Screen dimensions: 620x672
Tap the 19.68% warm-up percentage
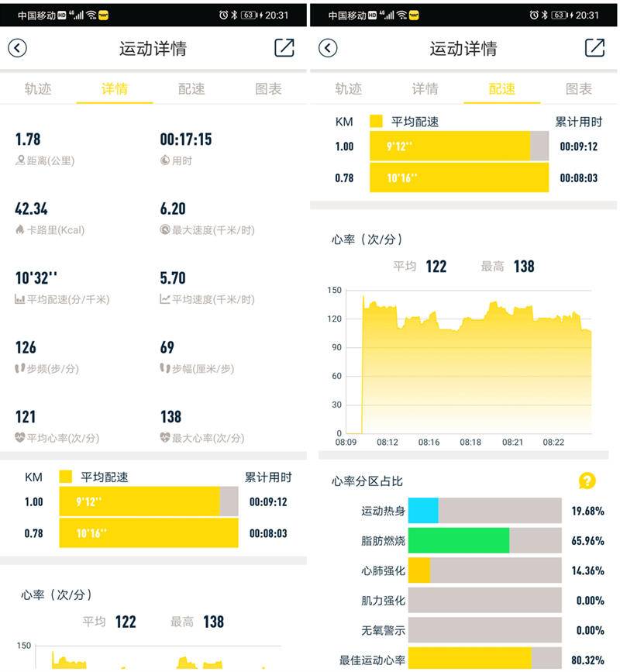point(587,511)
